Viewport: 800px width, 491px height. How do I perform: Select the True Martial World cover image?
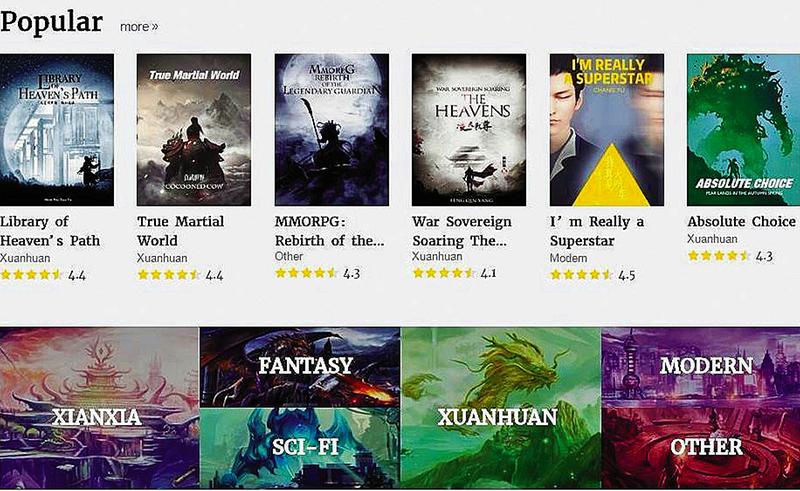point(194,130)
